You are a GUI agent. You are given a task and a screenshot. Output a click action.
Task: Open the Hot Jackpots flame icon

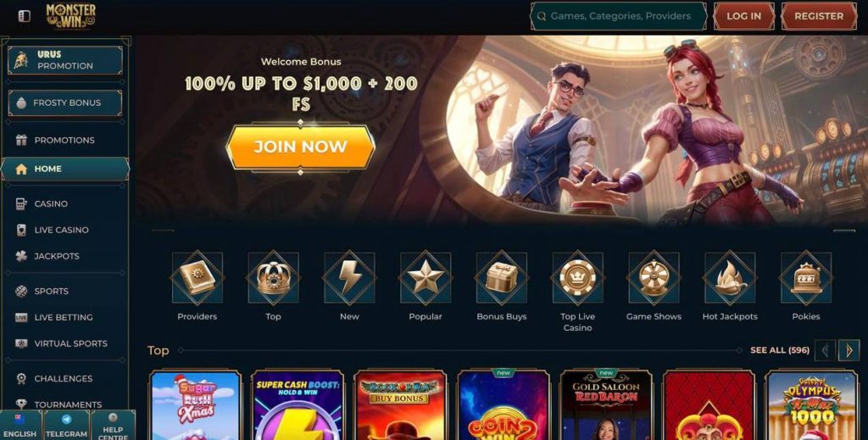tap(730, 278)
